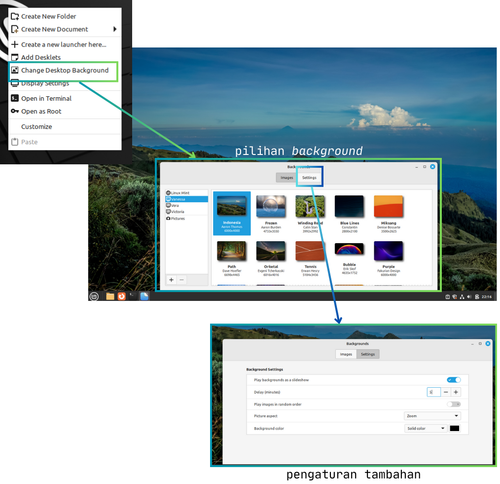Image resolution: width=500 pixels, height=484 pixels.
Task: Open the Picture aspect Zoom dropdown
Action: tap(432, 416)
